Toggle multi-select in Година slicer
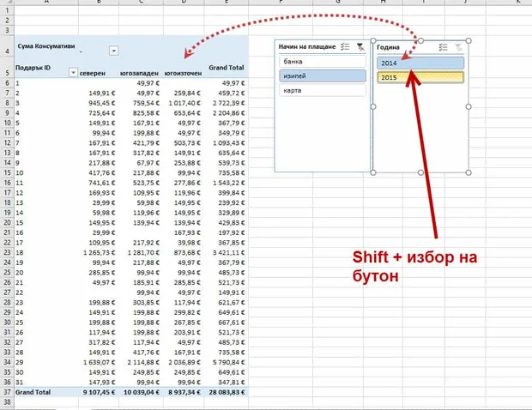The height and width of the screenshot is (410, 532). click(443, 47)
